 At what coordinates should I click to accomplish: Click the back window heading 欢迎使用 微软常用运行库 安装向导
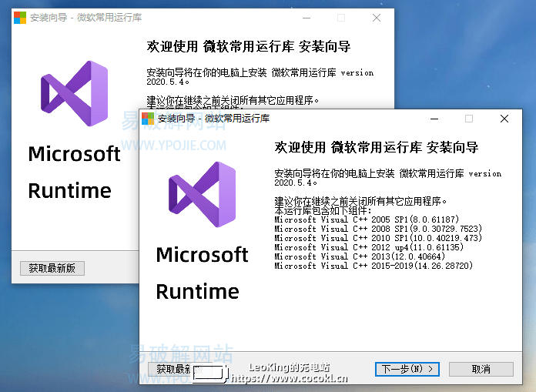pos(249,46)
